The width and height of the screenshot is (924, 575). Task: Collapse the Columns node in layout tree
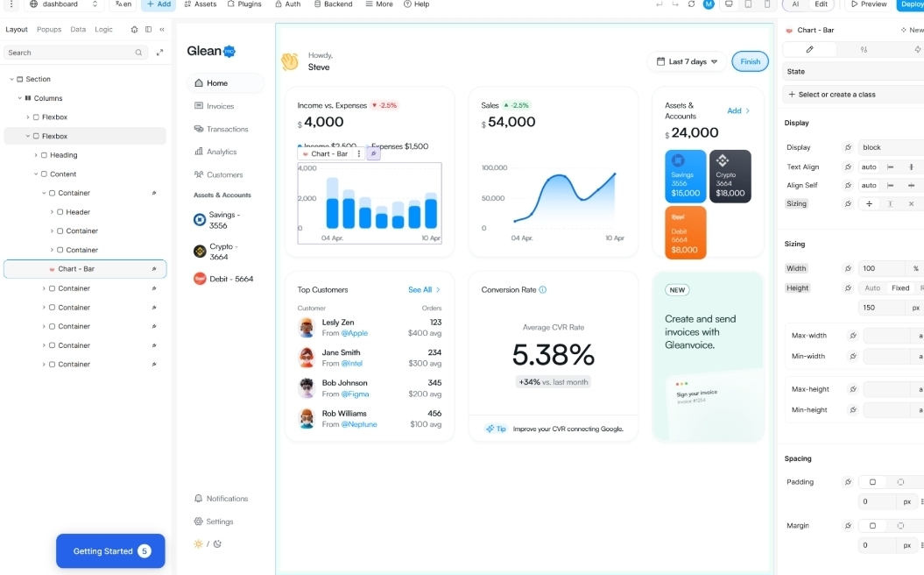pyautogui.click(x=19, y=98)
